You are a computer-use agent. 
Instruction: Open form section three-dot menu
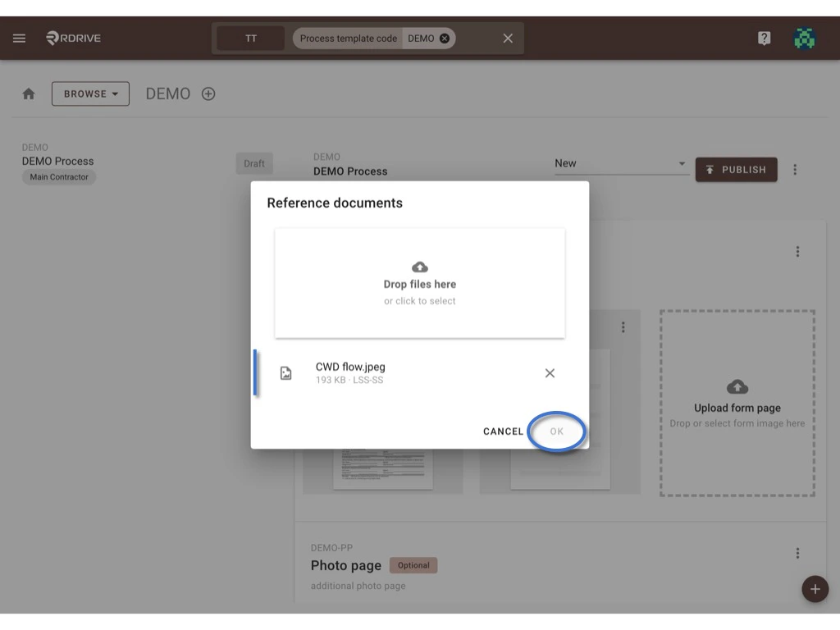(x=797, y=251)
